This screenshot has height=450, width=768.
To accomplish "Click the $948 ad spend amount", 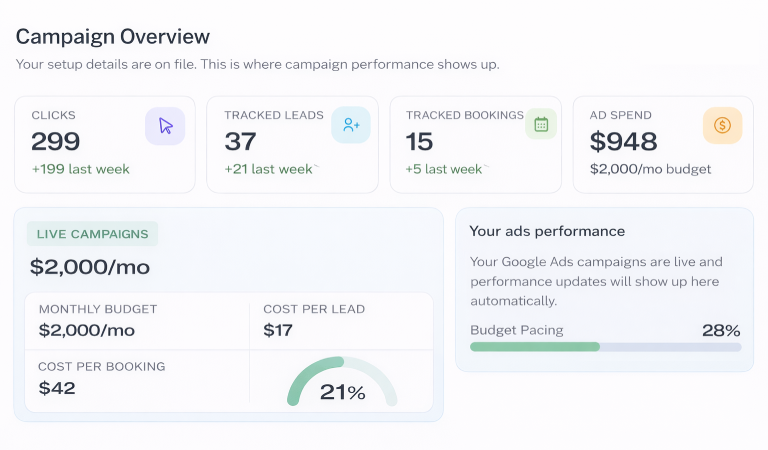I will 623,142.
